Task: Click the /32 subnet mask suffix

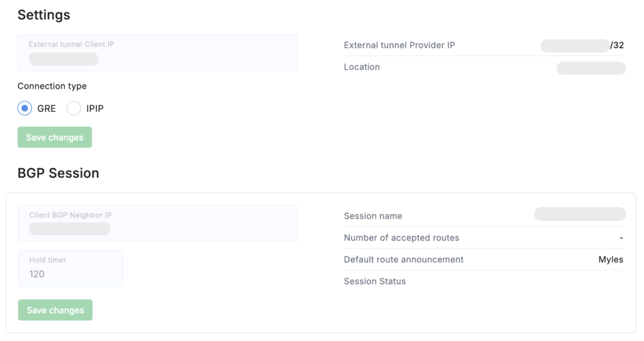Action: (x=617, y=45)
